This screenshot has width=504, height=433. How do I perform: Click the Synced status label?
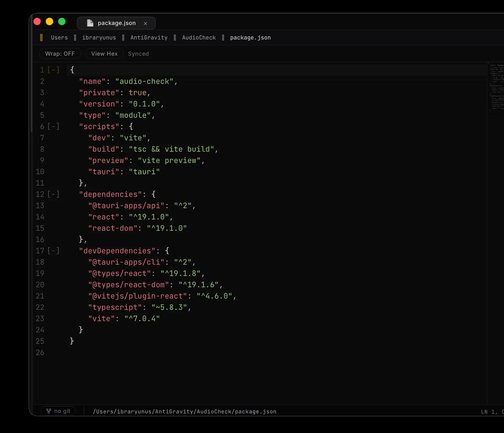(138, 54)
